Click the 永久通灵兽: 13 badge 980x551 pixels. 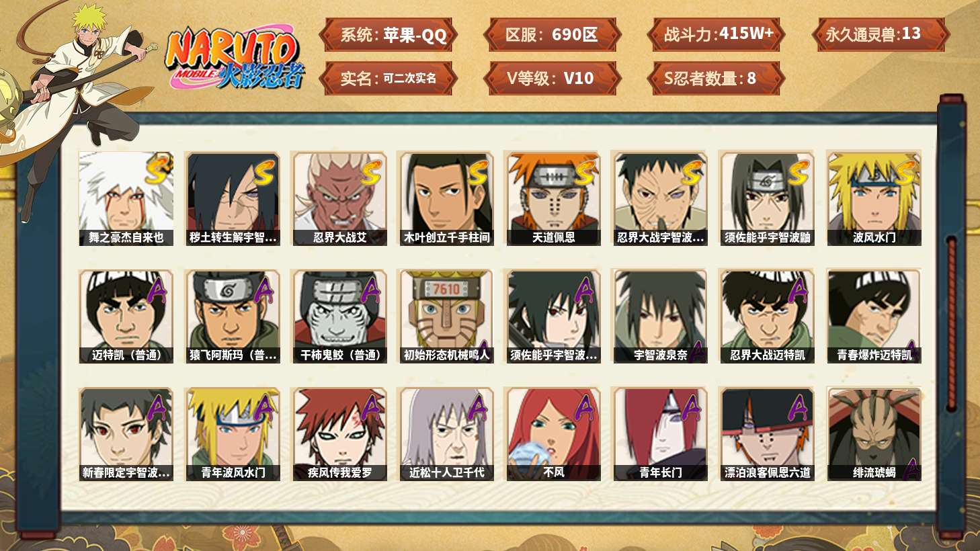(x=880, y=34)
